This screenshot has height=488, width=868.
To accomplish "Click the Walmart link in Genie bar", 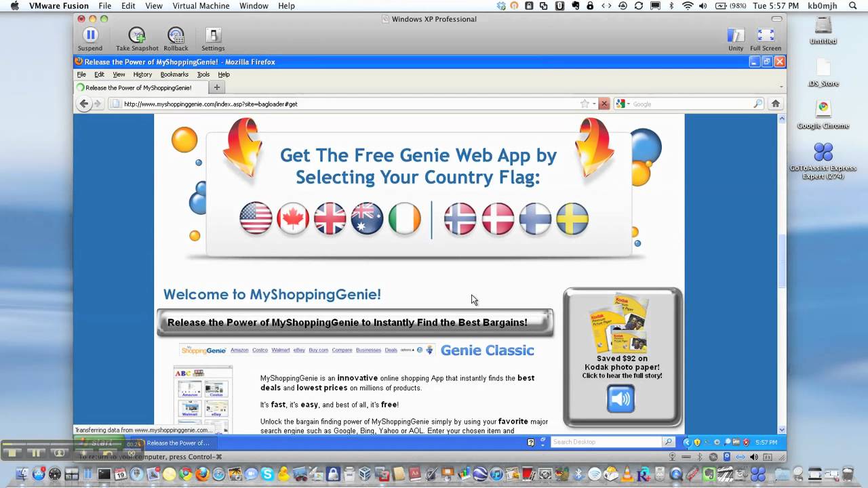I will [280, 350].
